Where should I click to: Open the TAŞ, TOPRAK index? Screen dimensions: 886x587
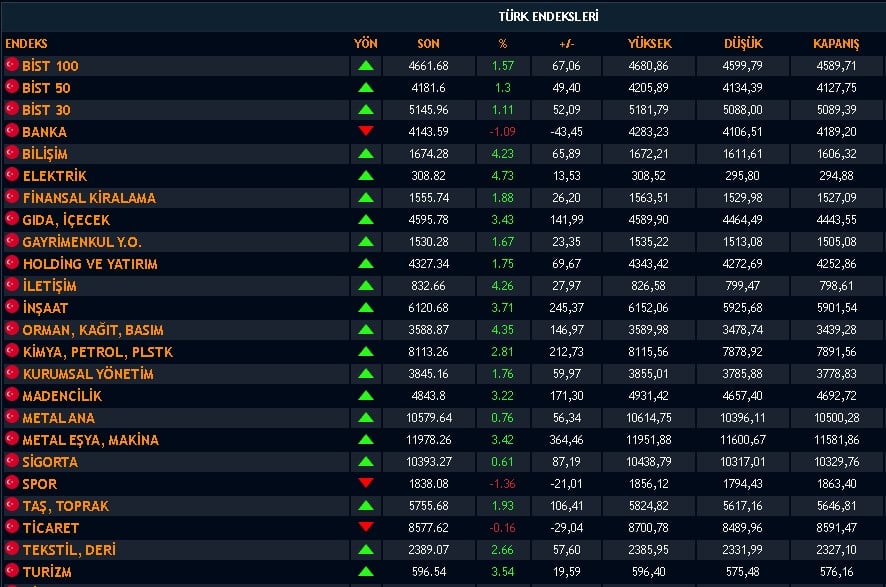66,507
